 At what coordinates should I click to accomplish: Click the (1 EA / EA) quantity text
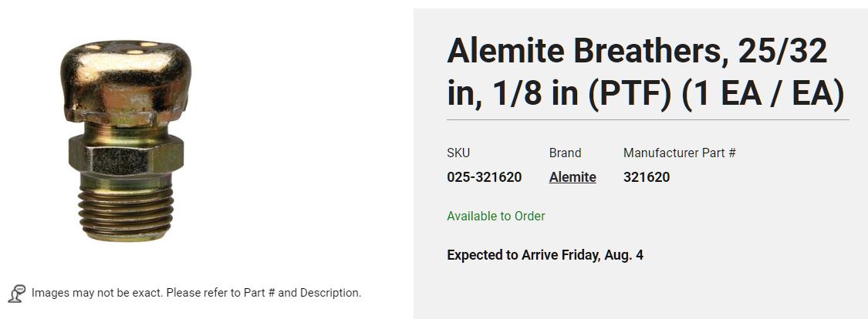[763, 94]
